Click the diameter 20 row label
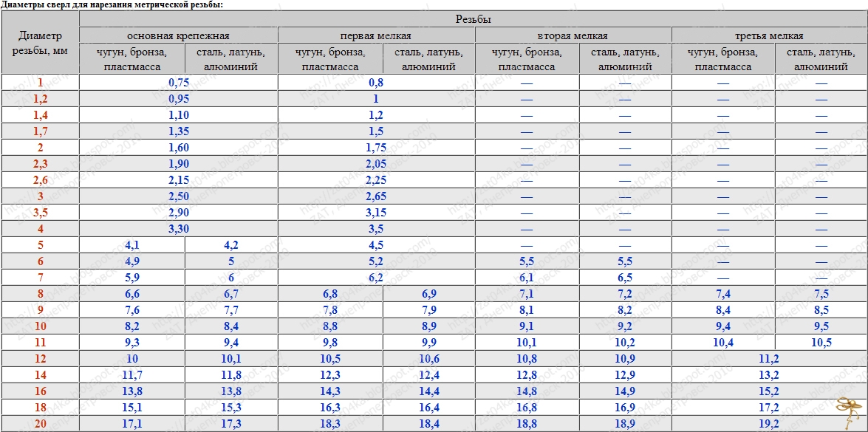868x432 pixels. (40, 424)
